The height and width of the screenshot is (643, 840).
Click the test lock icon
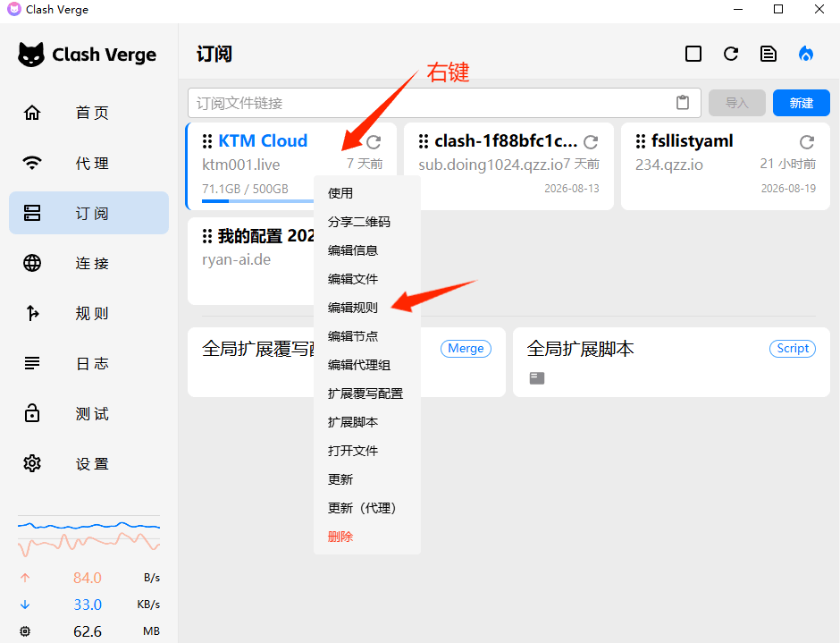(x=32, y=413)
